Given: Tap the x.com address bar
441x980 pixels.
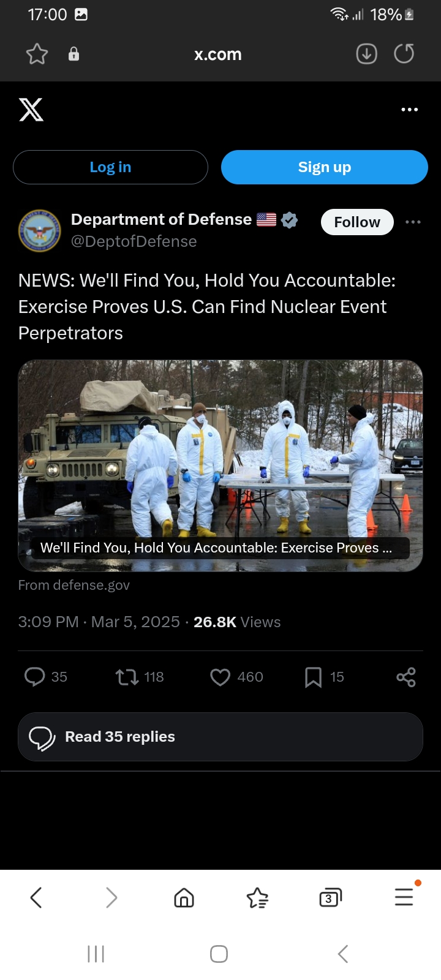Looking at the screenshot, I should (218, 54).
